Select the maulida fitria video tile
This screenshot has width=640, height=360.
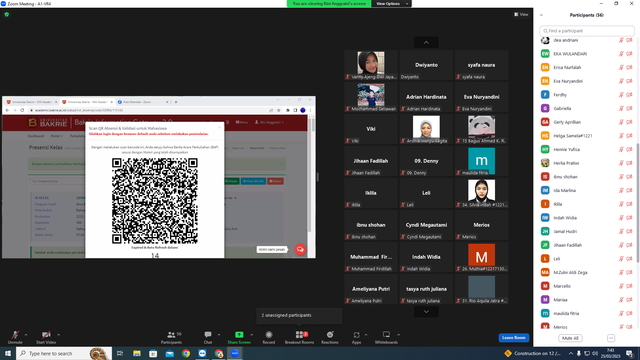(x=482, y=161)
